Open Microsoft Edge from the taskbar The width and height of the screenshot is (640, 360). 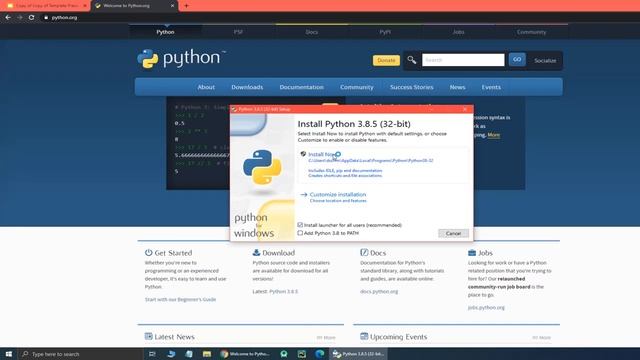tap(320, 354)
